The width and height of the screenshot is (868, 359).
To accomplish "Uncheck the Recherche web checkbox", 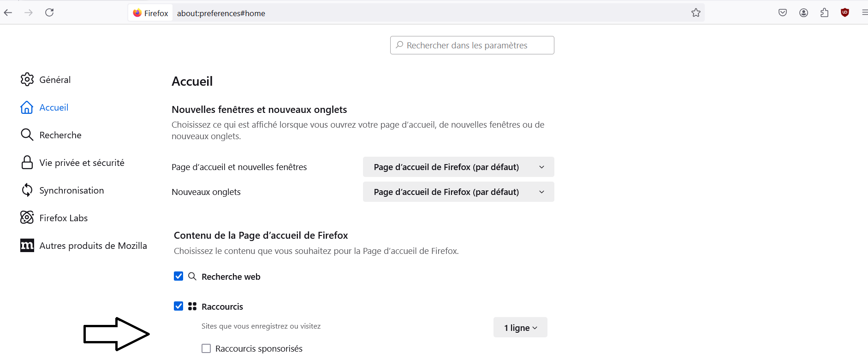I will pos(178,276).
